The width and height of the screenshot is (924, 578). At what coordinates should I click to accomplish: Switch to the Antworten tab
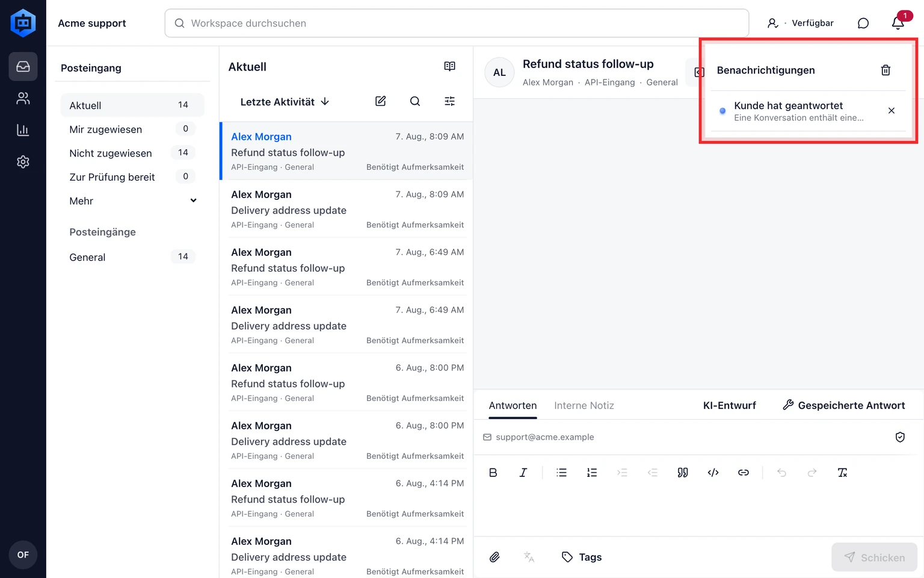click(513, 406)
